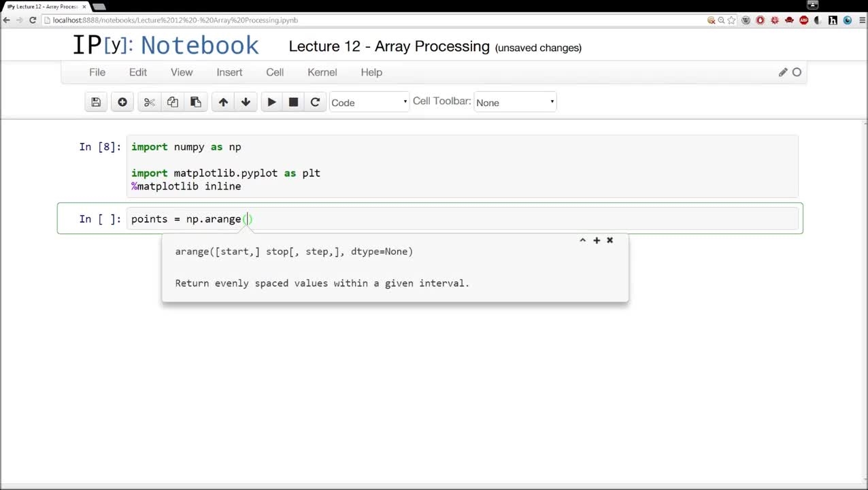Viewport: 868px width, 490px height.
Task: Cut the selected cell with scissors
Action: click(x=150, y=102)
